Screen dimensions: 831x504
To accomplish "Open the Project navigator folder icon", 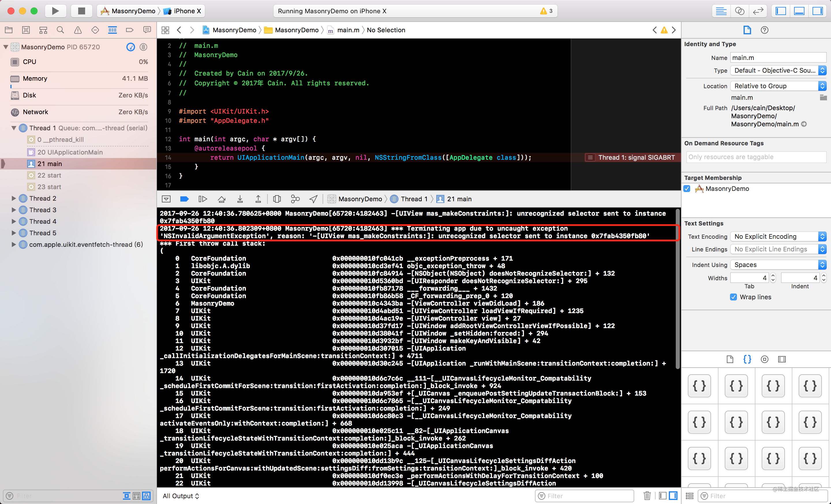I will [9, 30].
